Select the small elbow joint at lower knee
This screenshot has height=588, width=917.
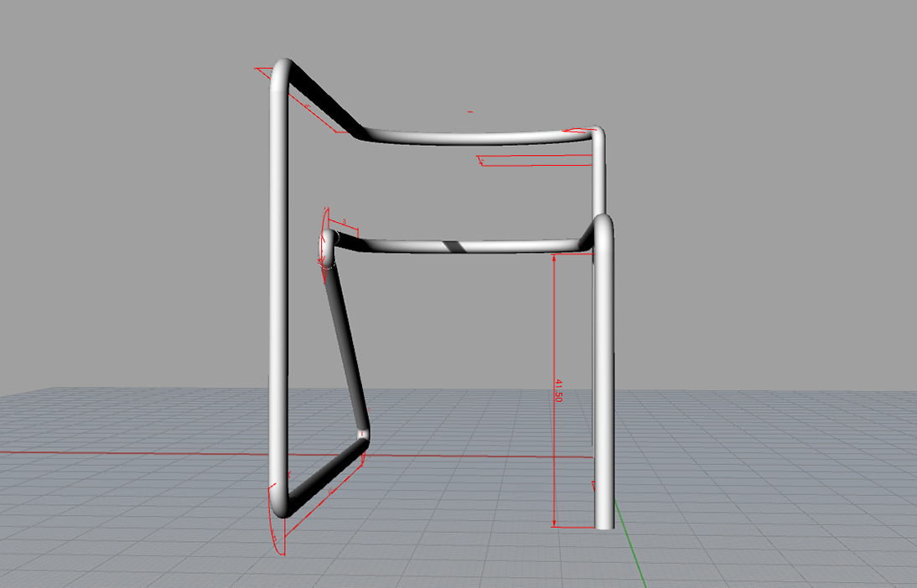[x=363, y=434]
